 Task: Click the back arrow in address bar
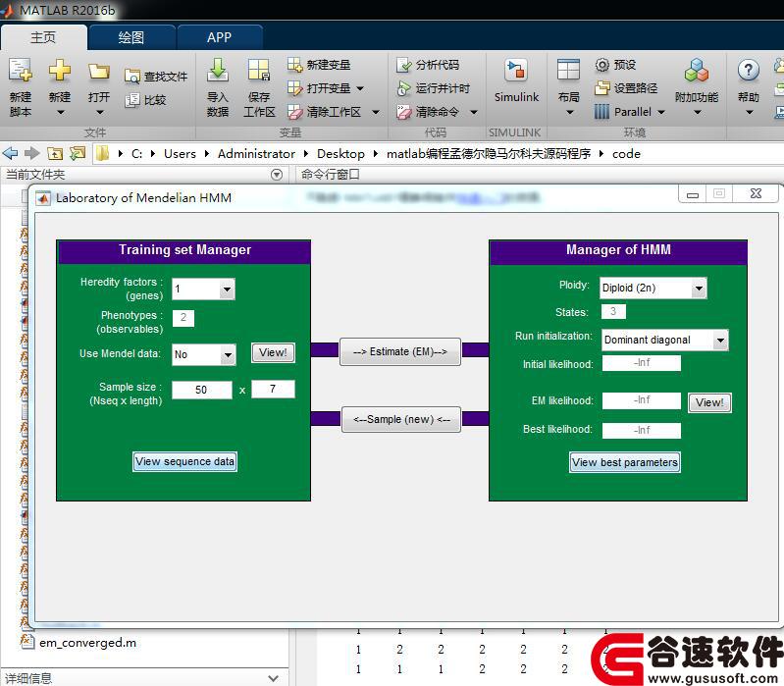[10, 153]
